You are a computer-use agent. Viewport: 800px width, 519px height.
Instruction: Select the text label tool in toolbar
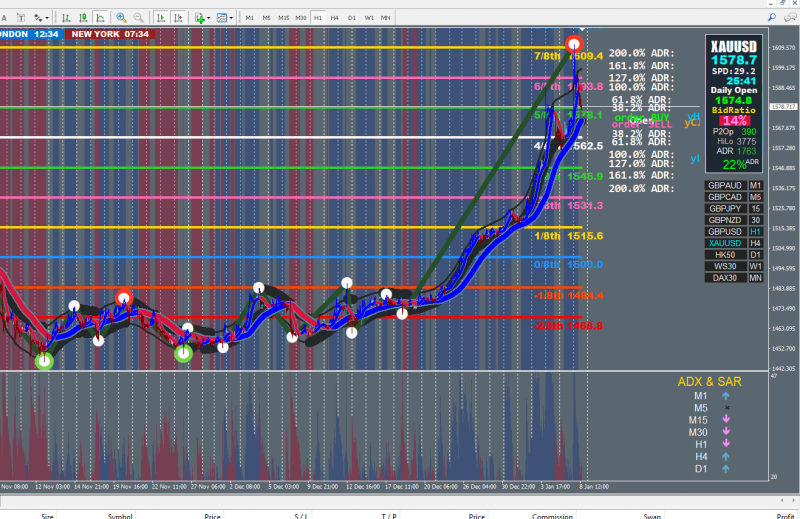21,18
